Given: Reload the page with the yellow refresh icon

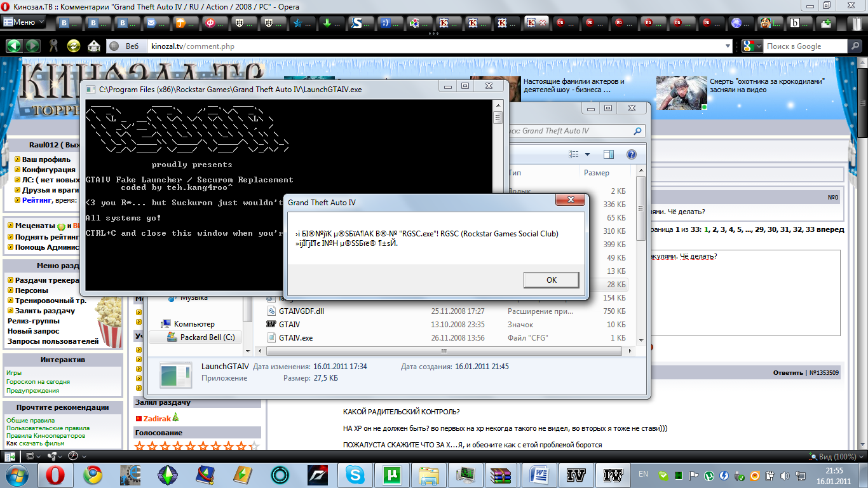Looking at the screenshot, I should click(74, 46).
